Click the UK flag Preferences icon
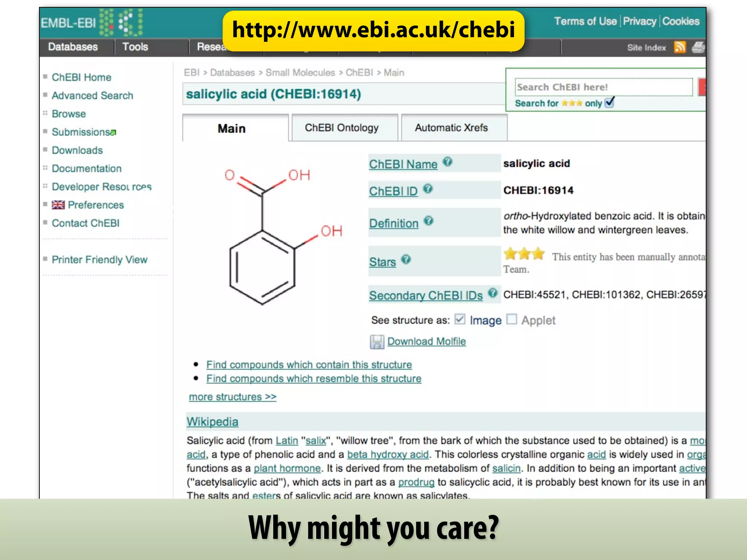Viewport: 747px width, 560px height. 58,205
